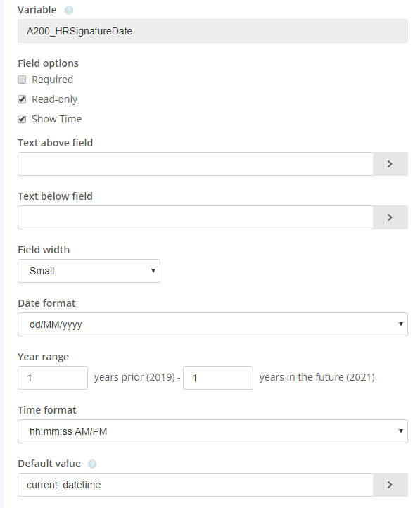Focus the Text below field input
This screenshot has height=508, width=420.
196,217
